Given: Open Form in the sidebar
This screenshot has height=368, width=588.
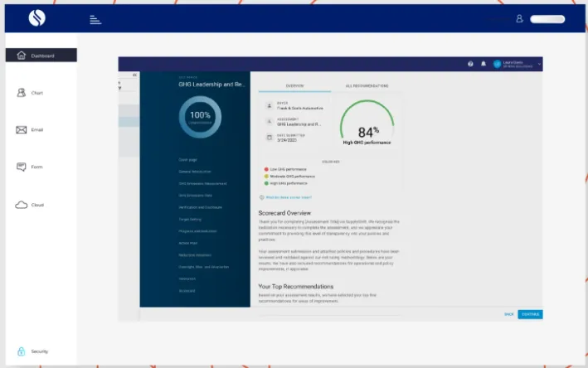Looking at the screenshot, I should tap(22, 167).
